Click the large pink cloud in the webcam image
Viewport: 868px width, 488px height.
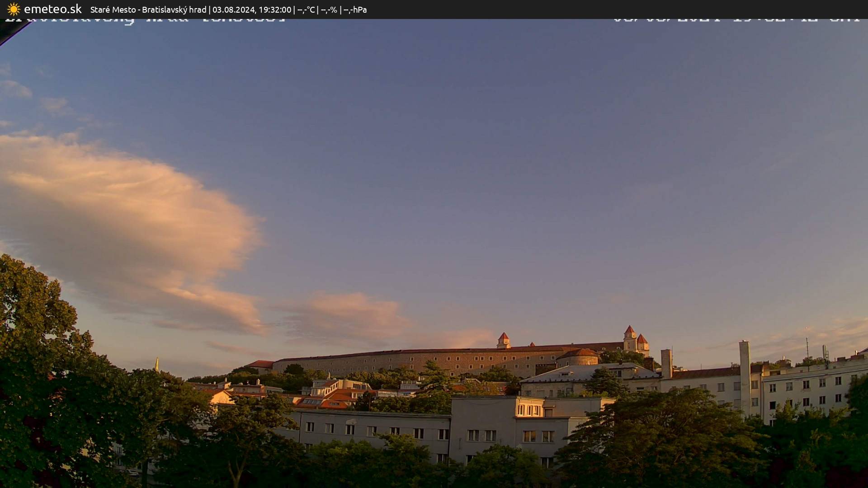tap(131, 226)
